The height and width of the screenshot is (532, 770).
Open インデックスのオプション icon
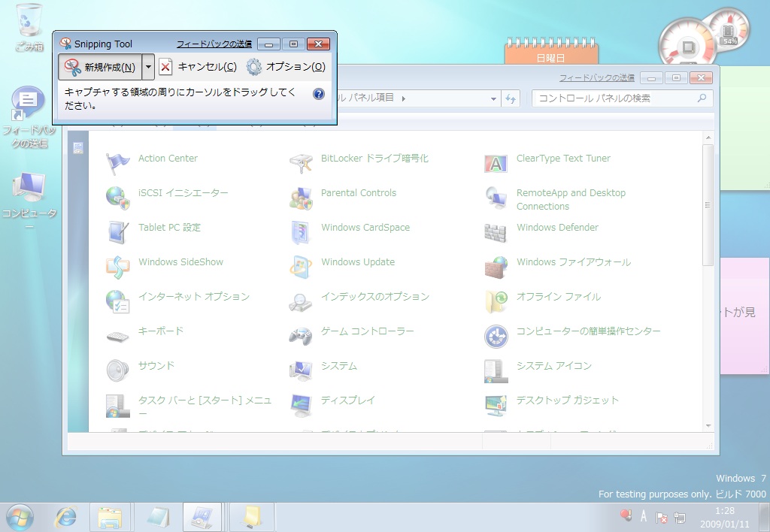point(301,301)
